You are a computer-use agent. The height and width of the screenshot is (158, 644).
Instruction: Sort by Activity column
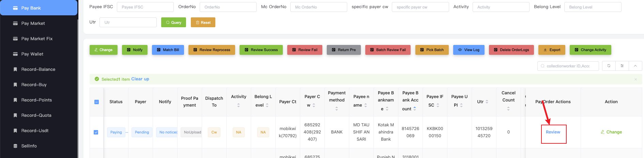point(239,106)
